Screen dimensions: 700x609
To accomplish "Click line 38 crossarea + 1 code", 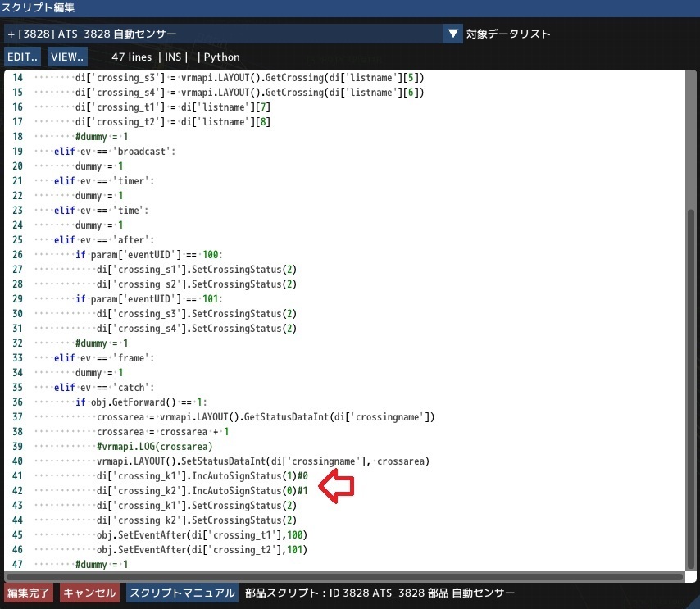I will point(163,431).
